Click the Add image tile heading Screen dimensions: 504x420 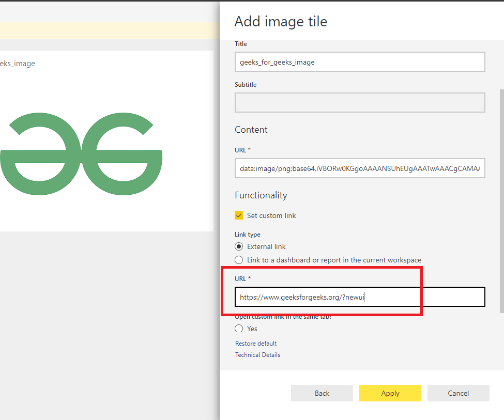pyautogui.click(x=281, y=22)
